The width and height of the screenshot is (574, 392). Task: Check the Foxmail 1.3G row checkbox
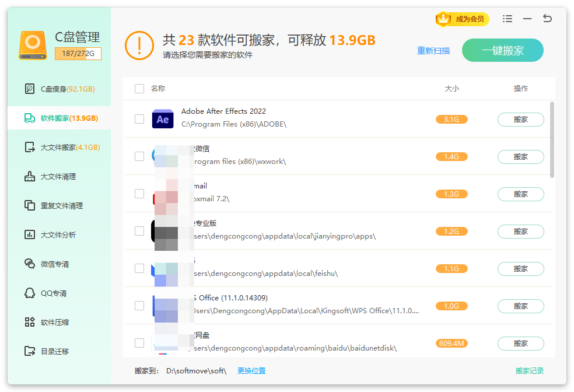pos(139,194)
